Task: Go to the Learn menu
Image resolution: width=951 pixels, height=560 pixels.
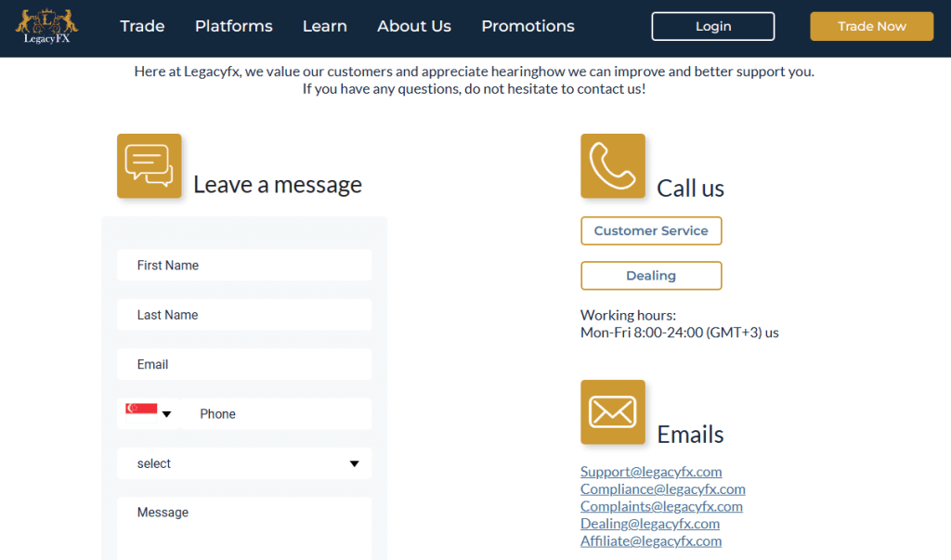Action: [324, 26]
